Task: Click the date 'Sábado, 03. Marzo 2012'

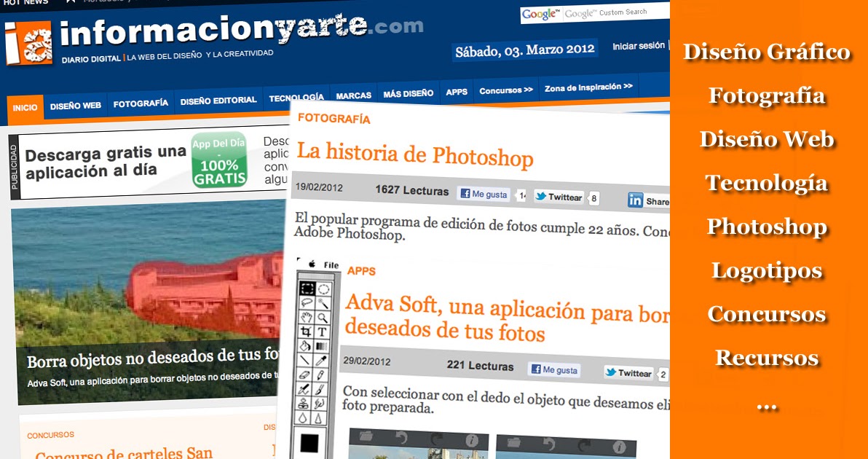Action: 525,50
